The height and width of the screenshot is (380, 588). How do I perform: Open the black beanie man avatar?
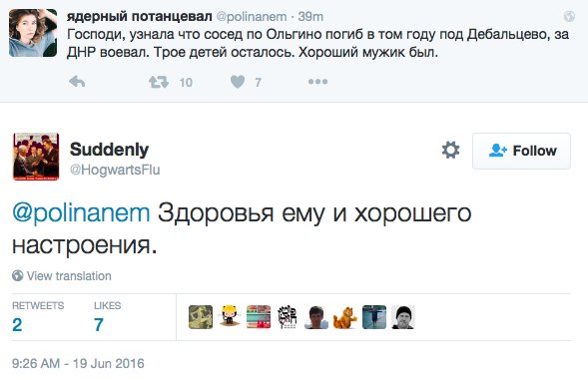tap(403, 317)
